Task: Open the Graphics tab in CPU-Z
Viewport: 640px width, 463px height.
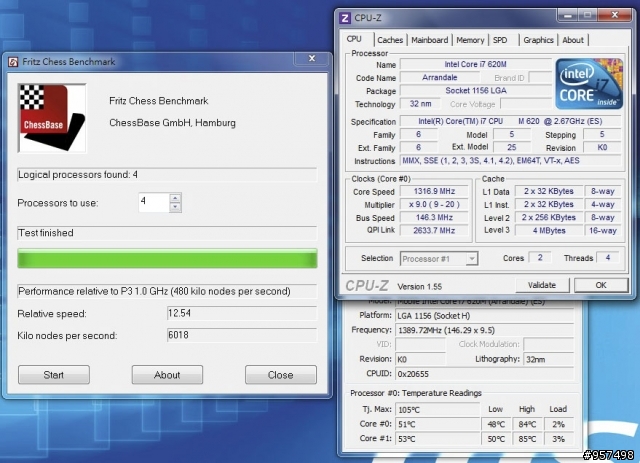Action: [538, 40]
